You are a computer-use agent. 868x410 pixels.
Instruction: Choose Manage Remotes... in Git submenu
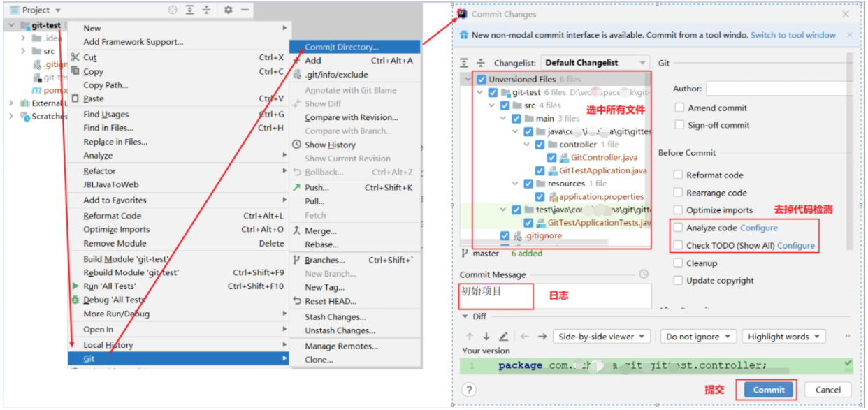coord(355,346)
